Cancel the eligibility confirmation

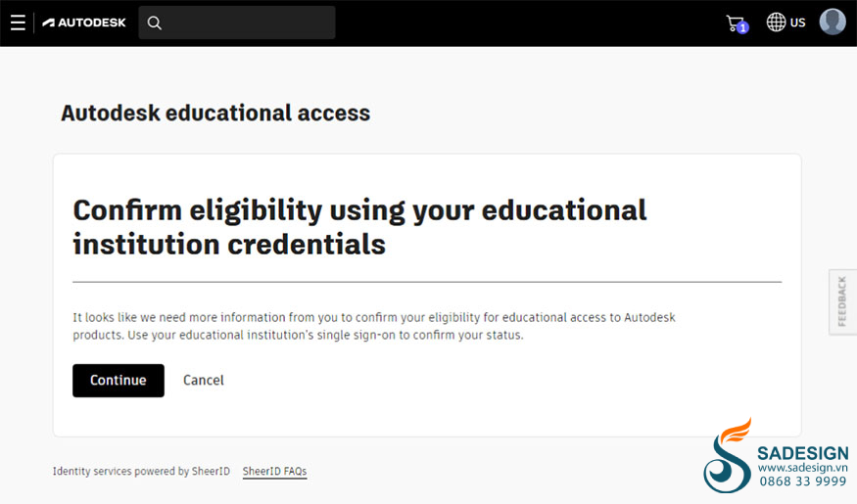point(204,380)
